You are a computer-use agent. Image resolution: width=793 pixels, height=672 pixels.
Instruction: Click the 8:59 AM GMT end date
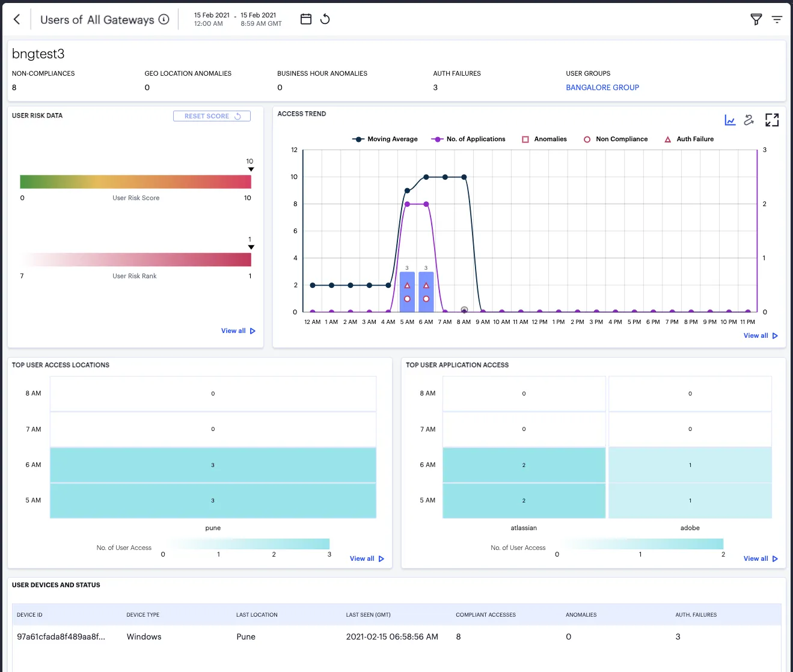tap(261, 19)
